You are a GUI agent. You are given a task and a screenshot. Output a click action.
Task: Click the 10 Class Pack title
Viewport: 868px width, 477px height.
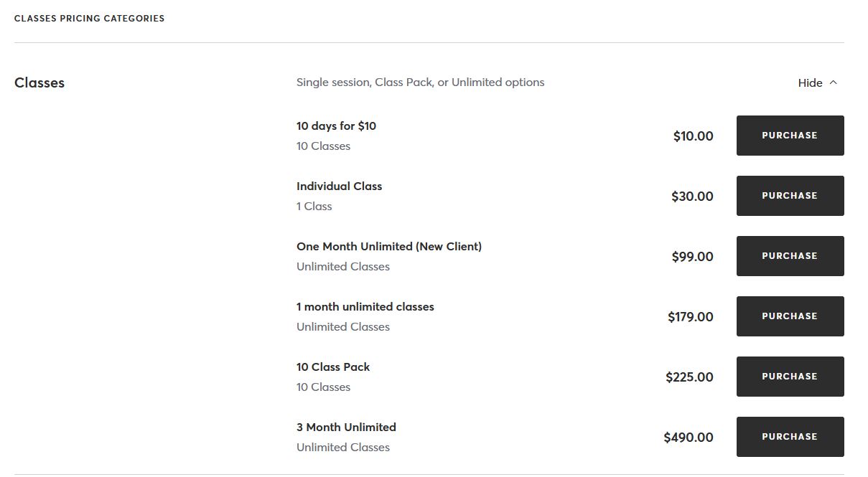[333, 367]
